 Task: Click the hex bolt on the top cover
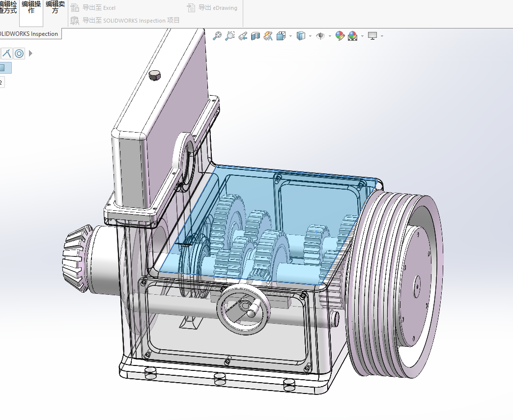coord(155,75)
